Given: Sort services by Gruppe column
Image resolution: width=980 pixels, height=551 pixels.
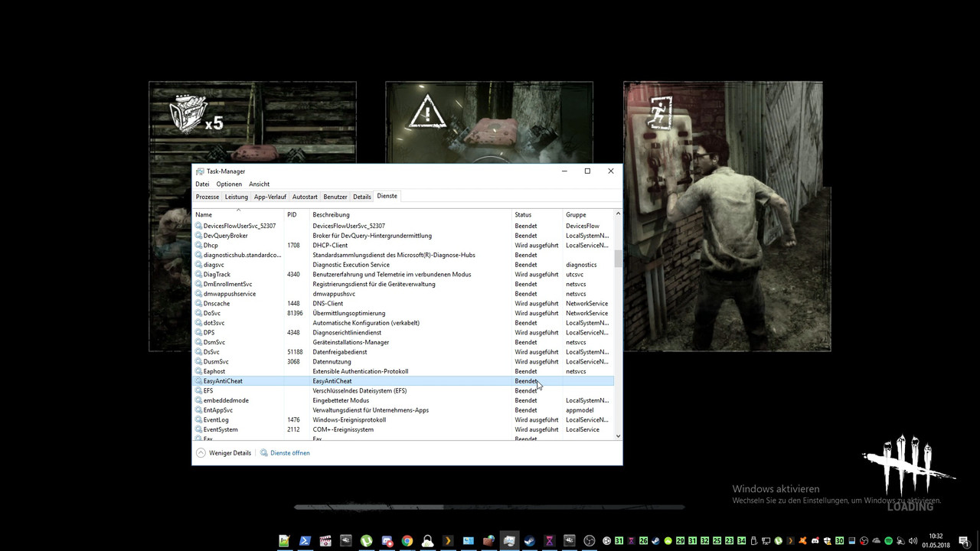Looking at the screenshot, I should coord(588,215).
